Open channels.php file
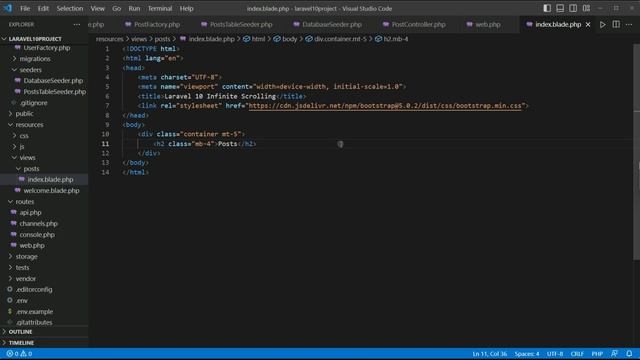This screenshot has height=360, width=640. coord(38,224)
